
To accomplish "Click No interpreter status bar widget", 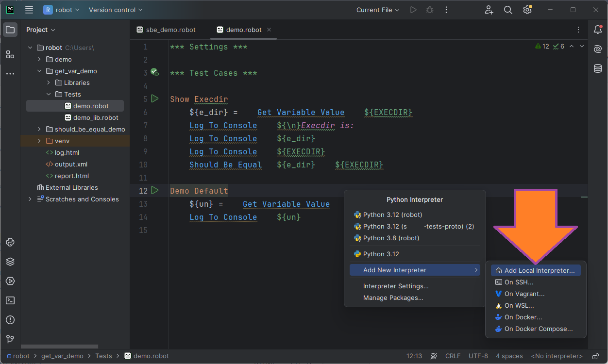I will (557, 356).
